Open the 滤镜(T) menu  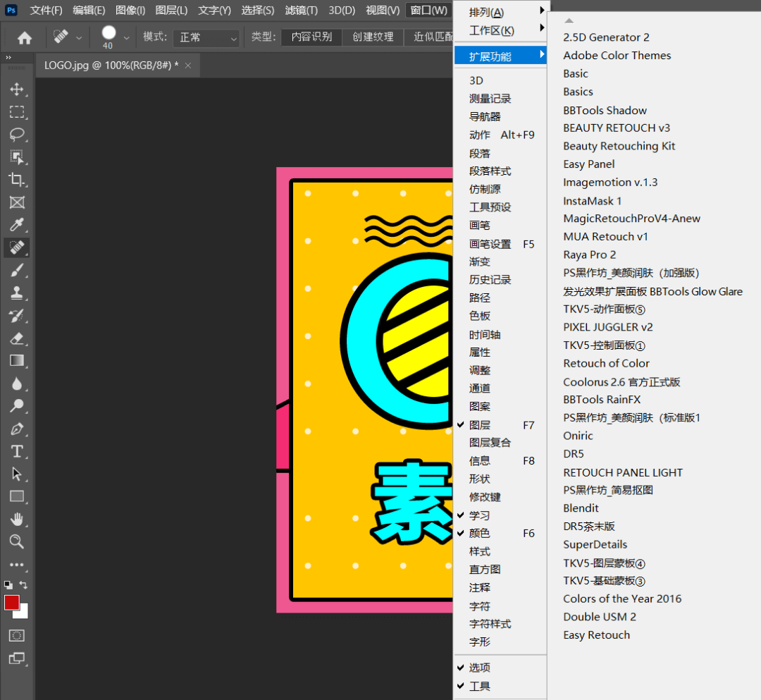pos(301,11)
